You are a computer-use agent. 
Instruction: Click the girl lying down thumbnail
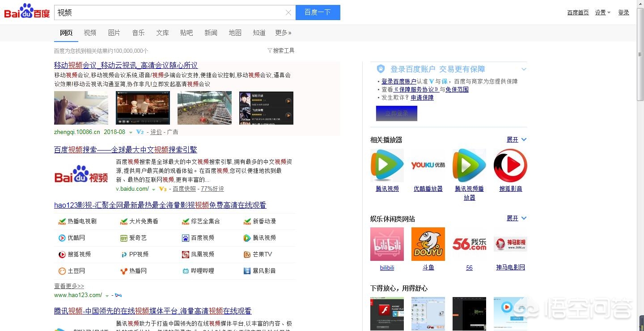coord(81,108)
